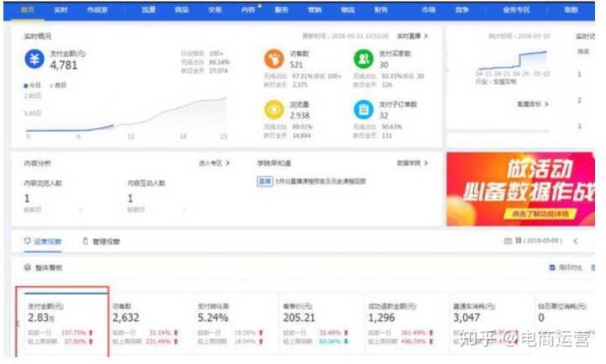606x364 pixels.
Task: Open the 内容 navigation tab
Action: tap(248, 10)
